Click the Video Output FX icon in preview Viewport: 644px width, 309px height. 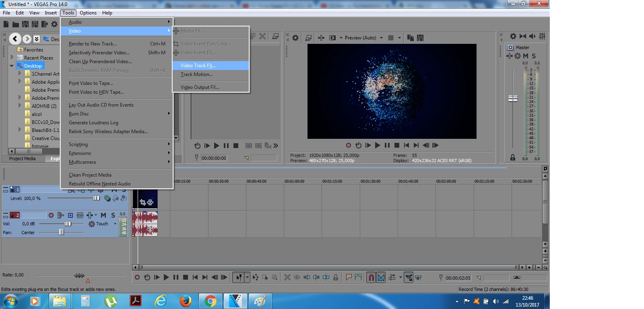321,38
